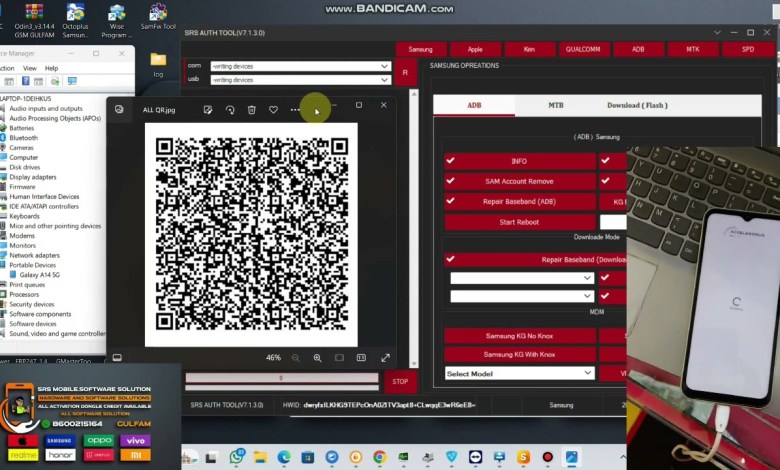780x470 pixels.
Task: Open the com port dropdown
Action: [300, 66]
